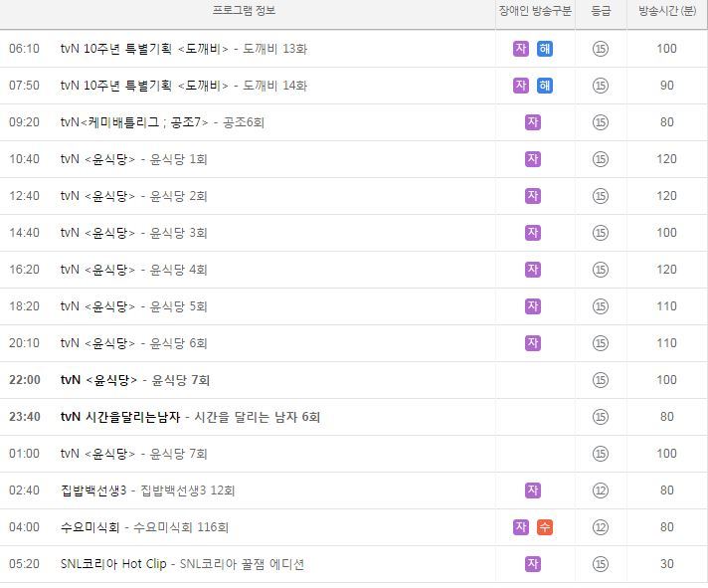Click the 12 rating icon for 집밥백선생3 12회
The image size is (708, 588).
click(600, 490)
